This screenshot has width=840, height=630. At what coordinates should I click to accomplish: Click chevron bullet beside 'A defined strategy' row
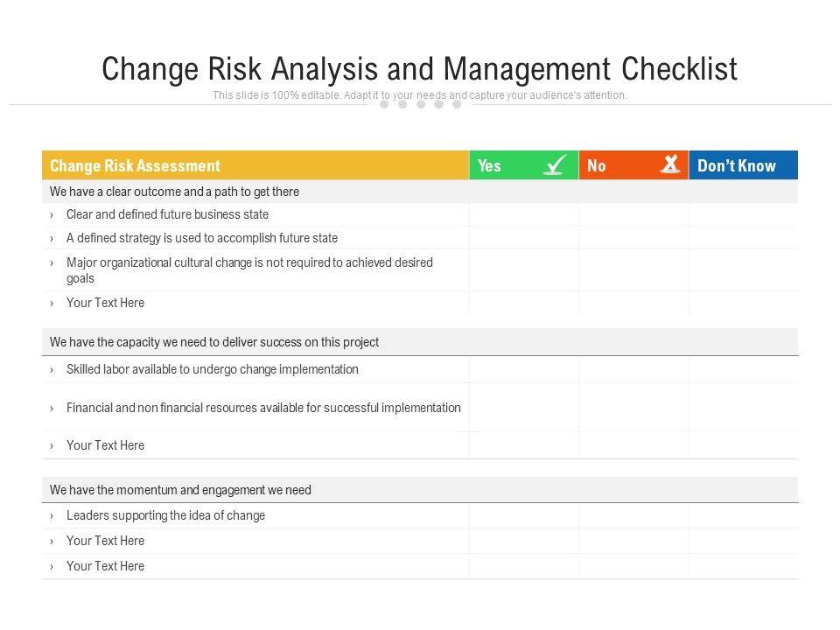click(52, 238)
